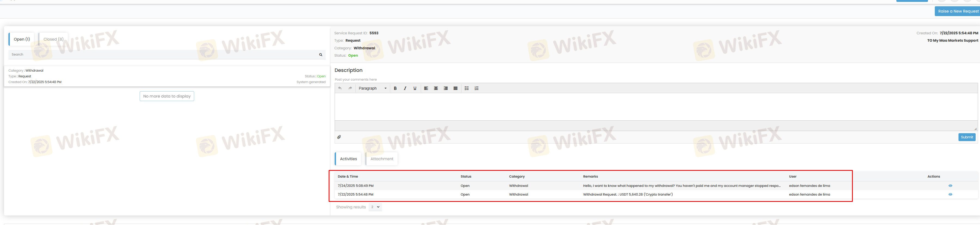Switch to the Open (1) tab
The height and width of the screenshot is (225, 980).
pyautogui.click(x=22, y=39)
